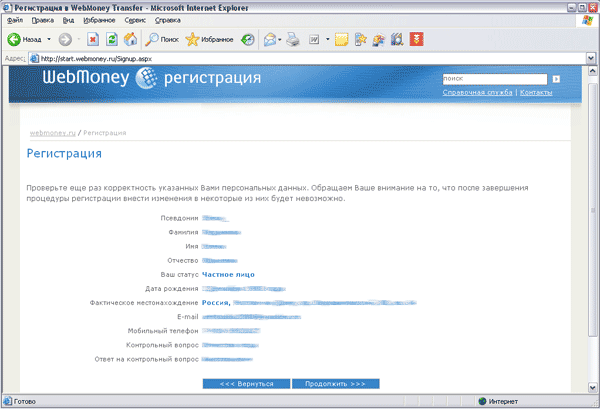Click the <<< Вернуться button
The width and height of the screenshot is (600, 409).
[x=246, y=384]
